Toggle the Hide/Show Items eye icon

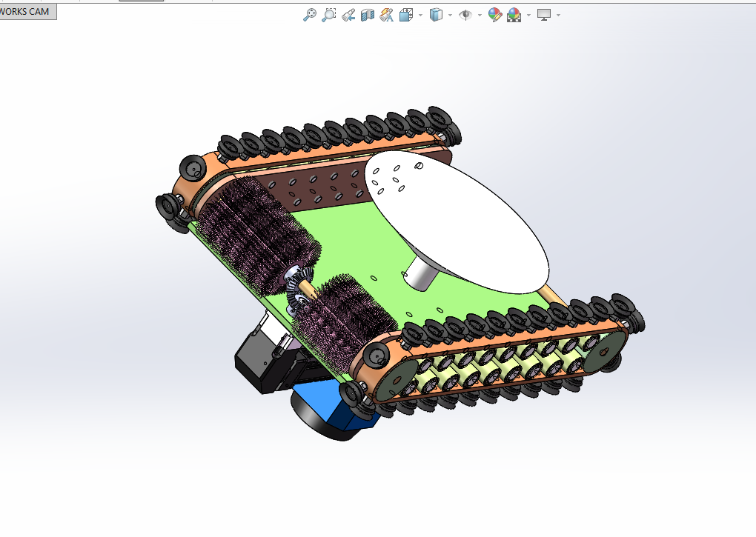click(465, 15)
